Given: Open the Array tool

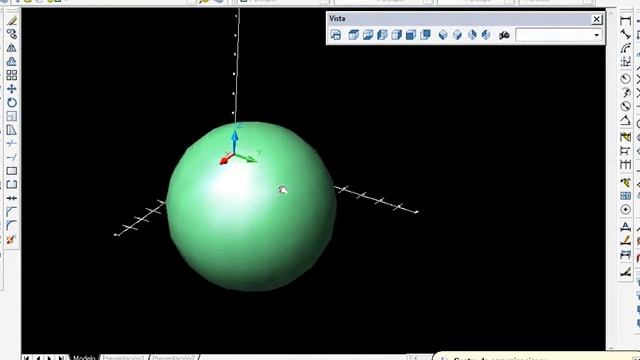Looking at the screenshot, I should pyautogui.click(x=11, y=75).
